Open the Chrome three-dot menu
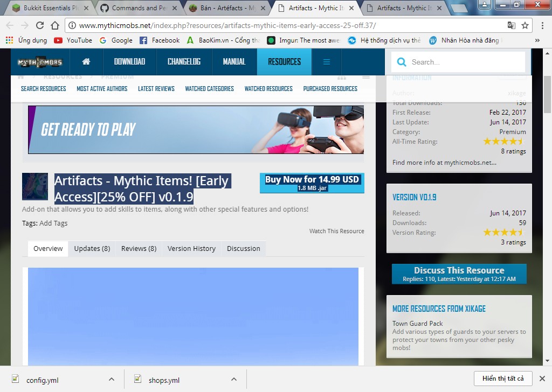 542,25
